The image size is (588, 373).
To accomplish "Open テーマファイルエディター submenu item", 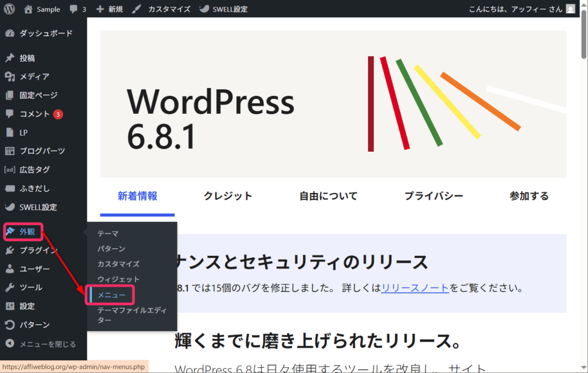I will [x=132, y=315].
